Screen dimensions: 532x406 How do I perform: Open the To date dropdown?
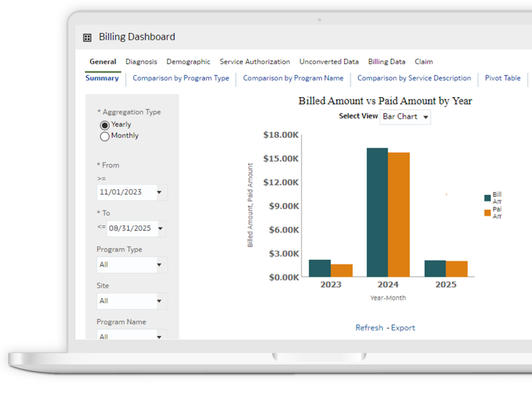point(160,228)
